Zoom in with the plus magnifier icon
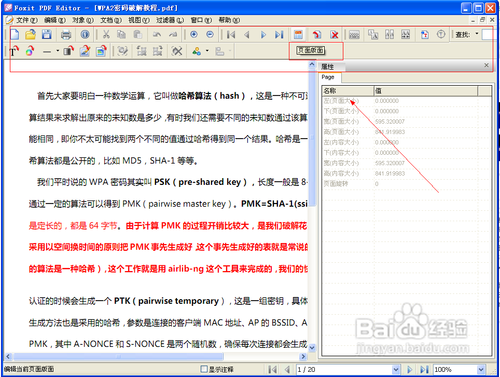The image size is (500, 377). (194, 34)
